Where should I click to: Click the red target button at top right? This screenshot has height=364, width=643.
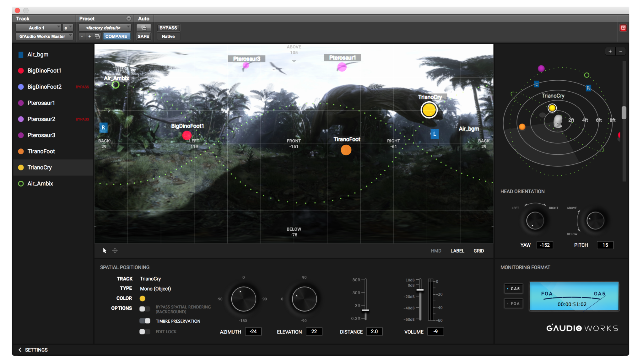coord(623,28)
